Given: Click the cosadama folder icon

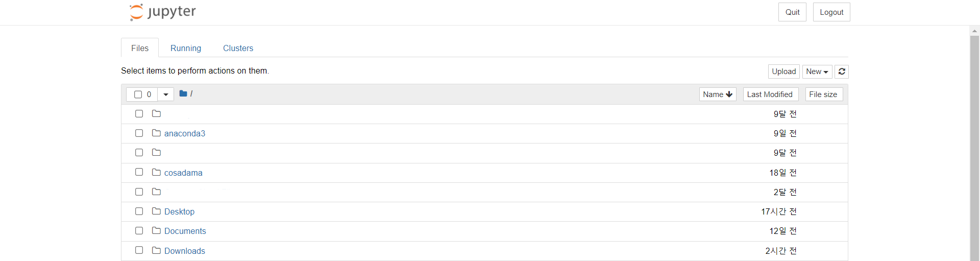Looking at the screenshot, I should coord(157,173).
